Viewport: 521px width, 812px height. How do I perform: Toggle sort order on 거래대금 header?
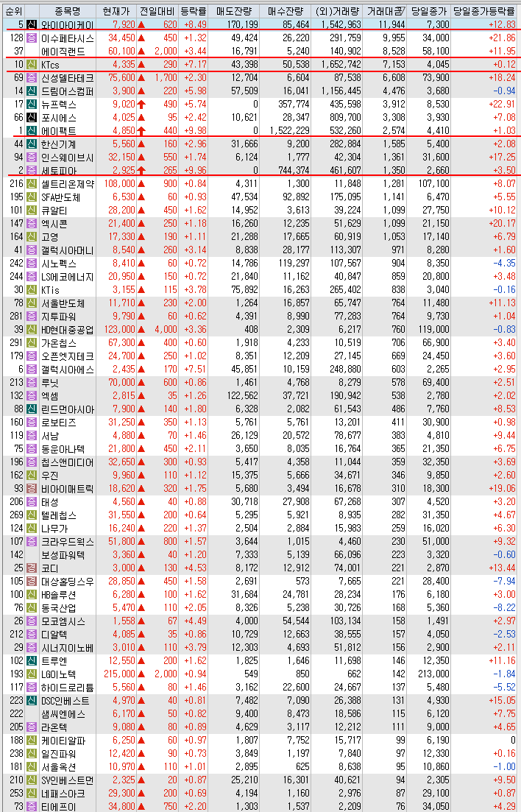385,11
